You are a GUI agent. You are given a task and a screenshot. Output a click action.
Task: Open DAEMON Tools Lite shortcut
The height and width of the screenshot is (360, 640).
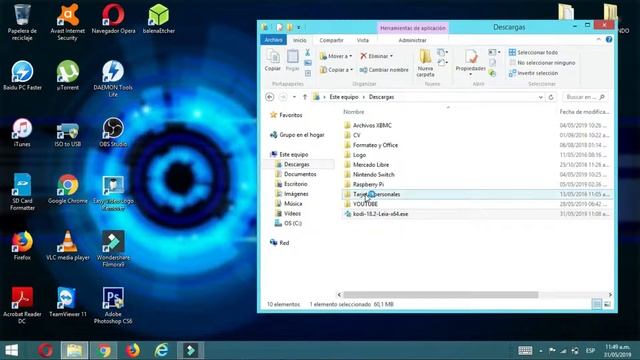tap(113, 79)
